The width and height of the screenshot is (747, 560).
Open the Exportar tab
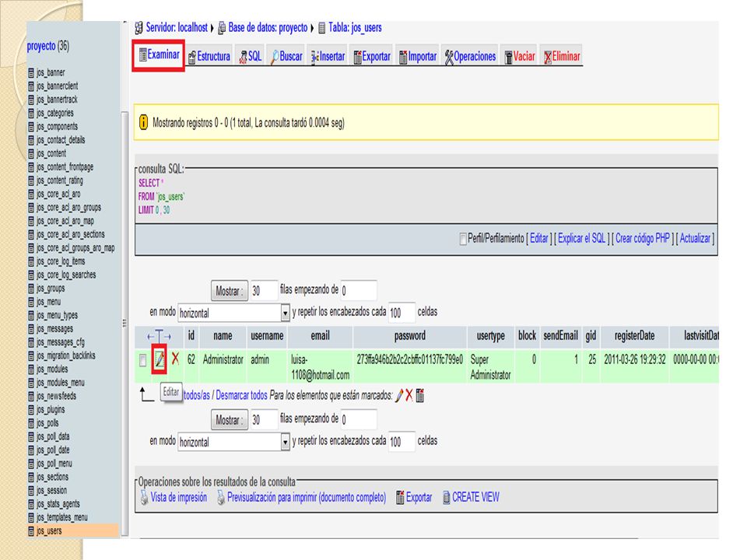[x=372, y=57]
